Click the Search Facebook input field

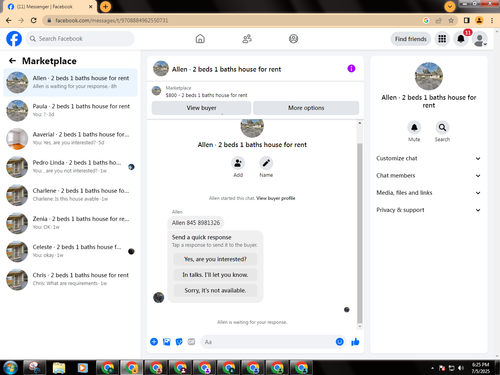(80, 39)
